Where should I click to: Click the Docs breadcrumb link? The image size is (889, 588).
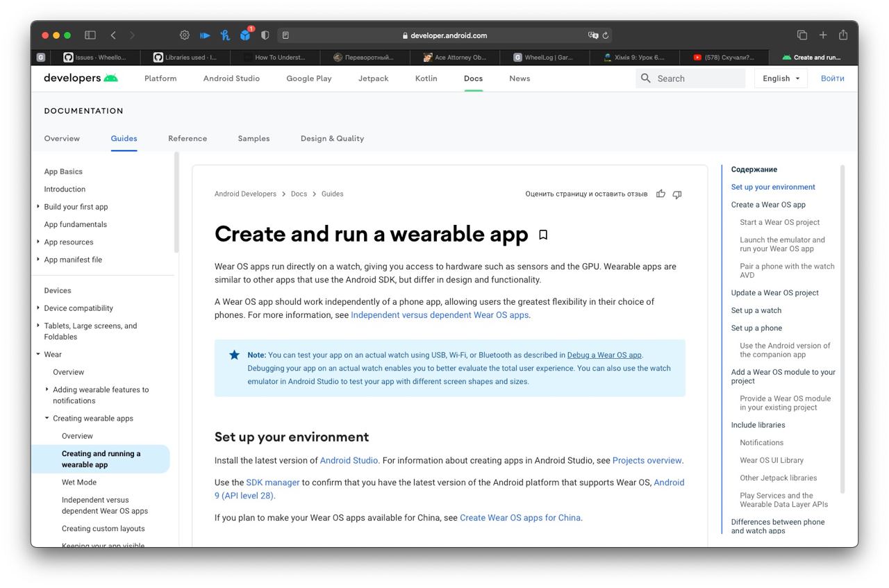click(299, 194)
